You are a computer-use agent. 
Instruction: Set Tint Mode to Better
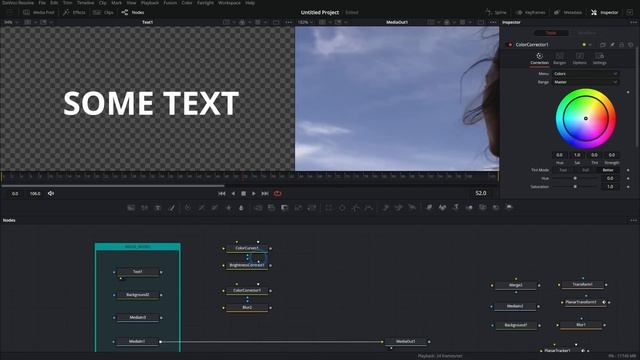[x=608, y=170]
